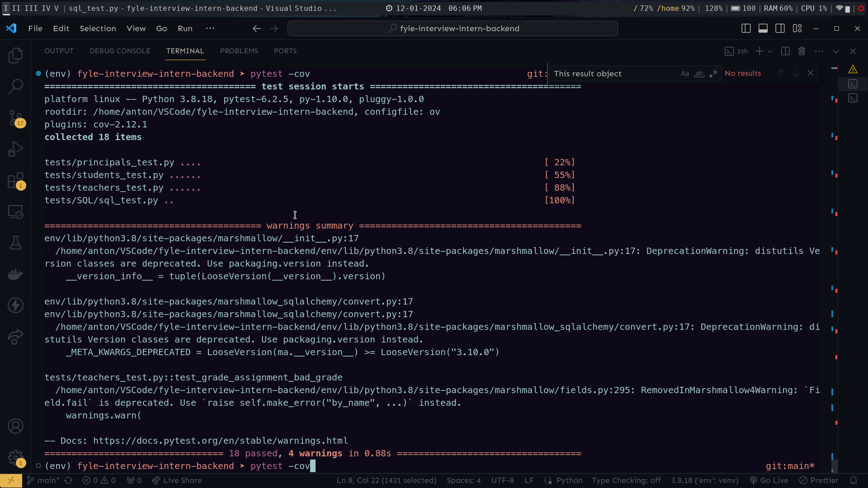
Task: Change indentation via Spaces: 4
Action: coord(464,481)
